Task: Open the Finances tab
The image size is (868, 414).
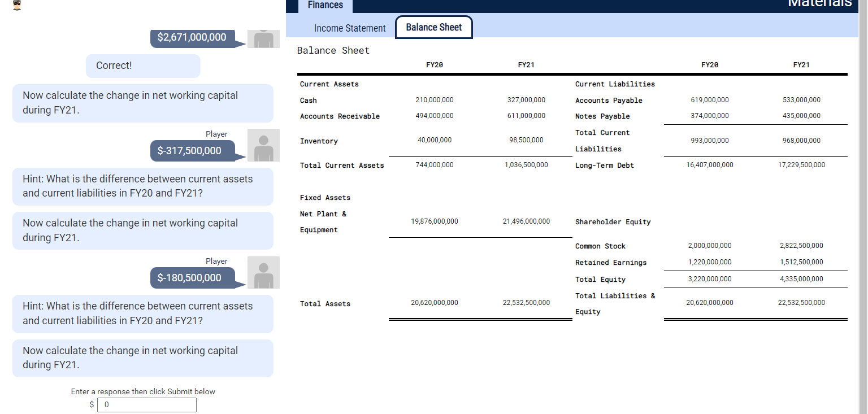Action: (x=325, y=5)
